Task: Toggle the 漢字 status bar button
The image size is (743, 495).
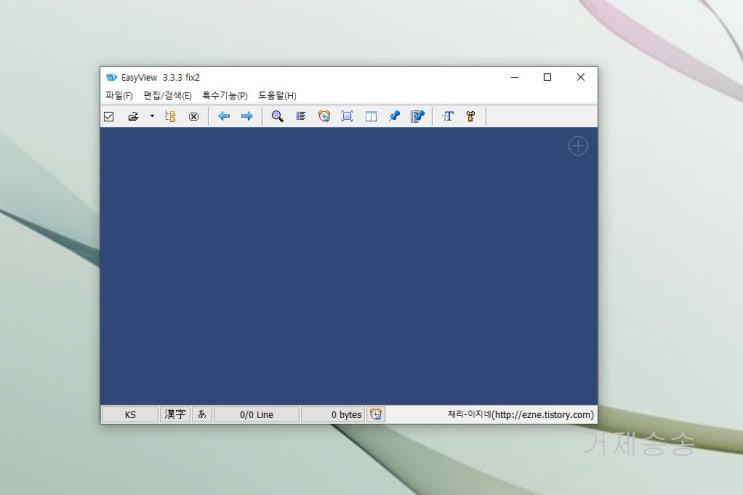Action: (175, 414)
